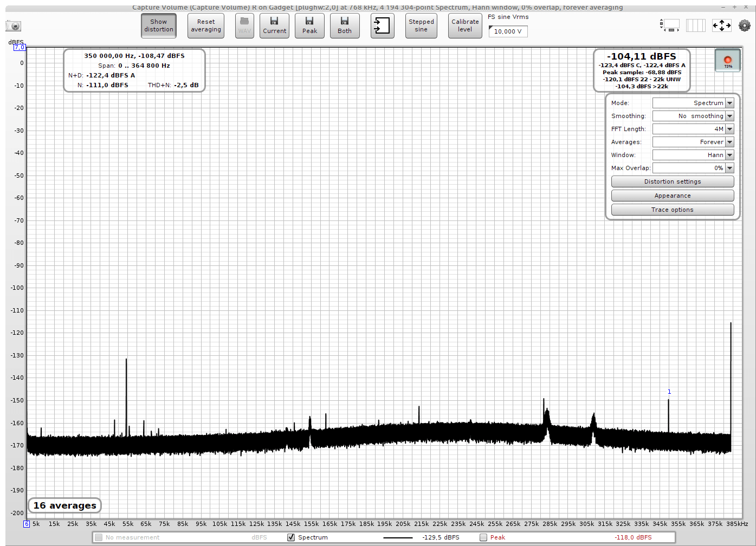Minimize the RTA window
The width and height of the screenshot is (756, 546).
(723, 7)
